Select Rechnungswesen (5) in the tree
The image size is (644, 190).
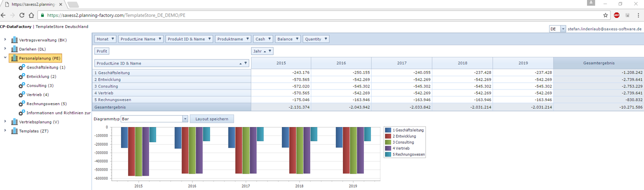tap(46, 104)
